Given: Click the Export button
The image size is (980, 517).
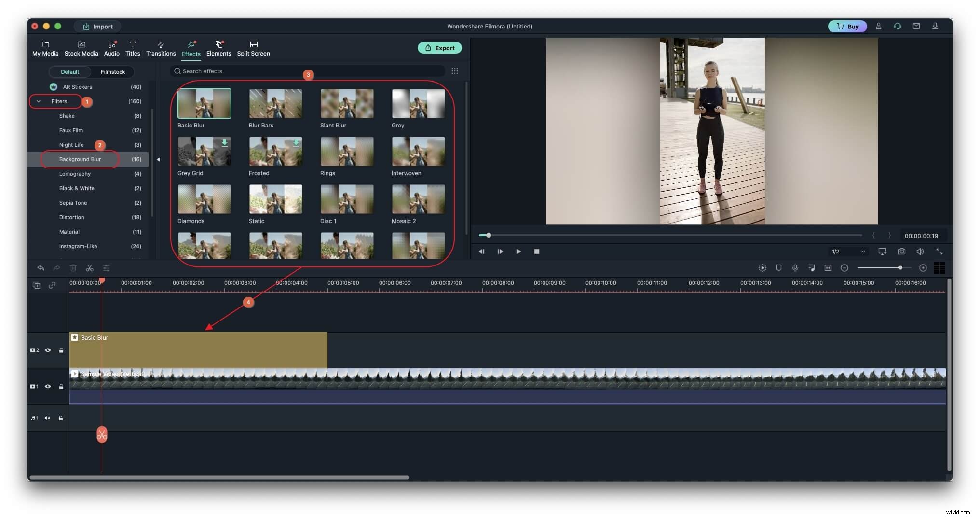Looking at the screenshot, I should [x=439, y=48].
